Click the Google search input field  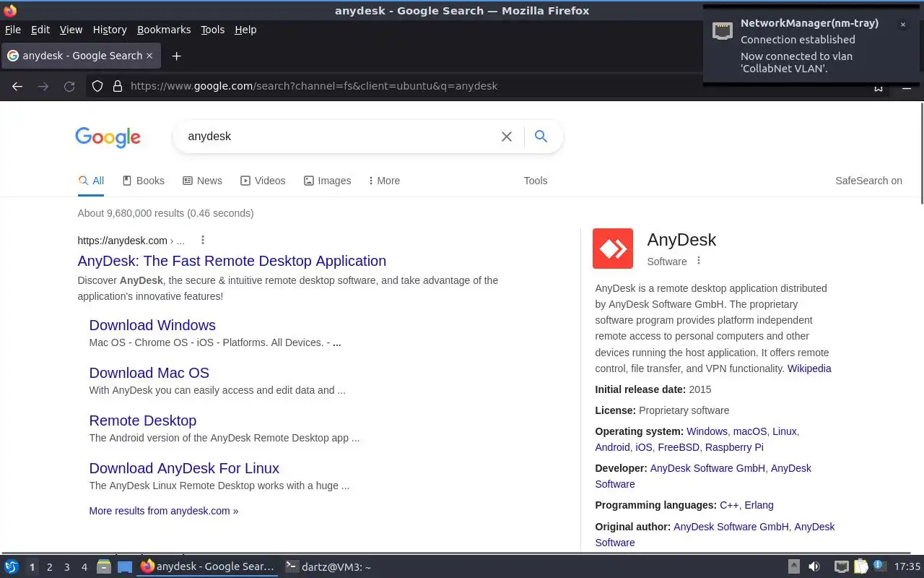[x=339, y=137]
